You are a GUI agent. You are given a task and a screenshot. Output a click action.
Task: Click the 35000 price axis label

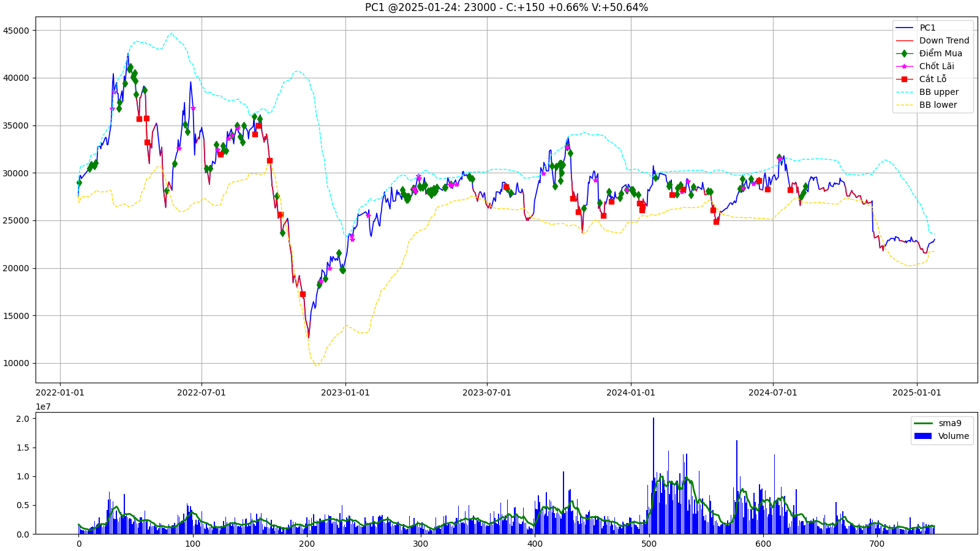[x=17, y=126]
